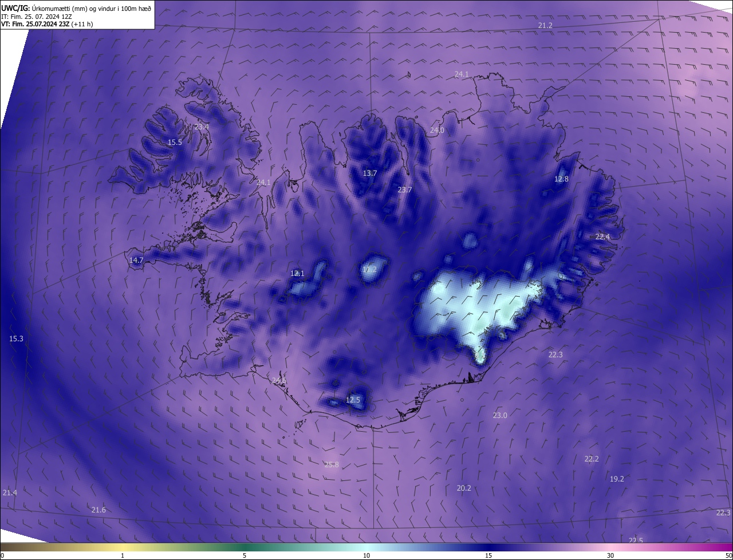Click the 24.0 value label
This screenshot has height=560, width=733.
[x=437, y=131]
